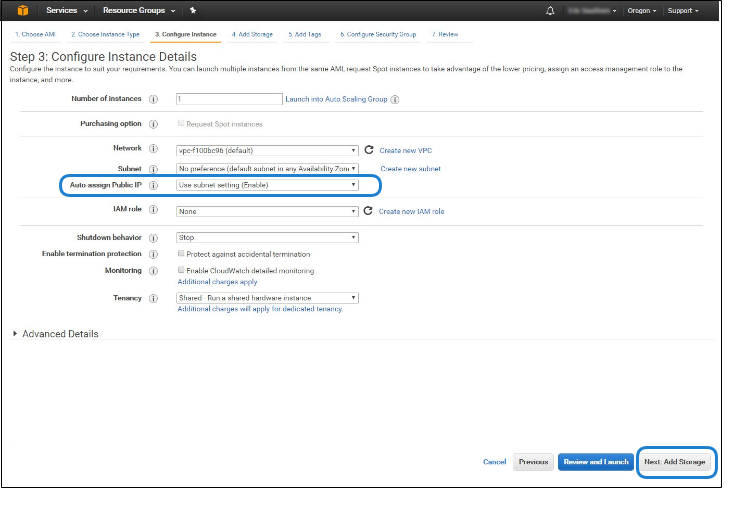Click info icon beside Shutdown behavior
The image size is (741, 506).
pyautogui.click(x=154, y=238)
